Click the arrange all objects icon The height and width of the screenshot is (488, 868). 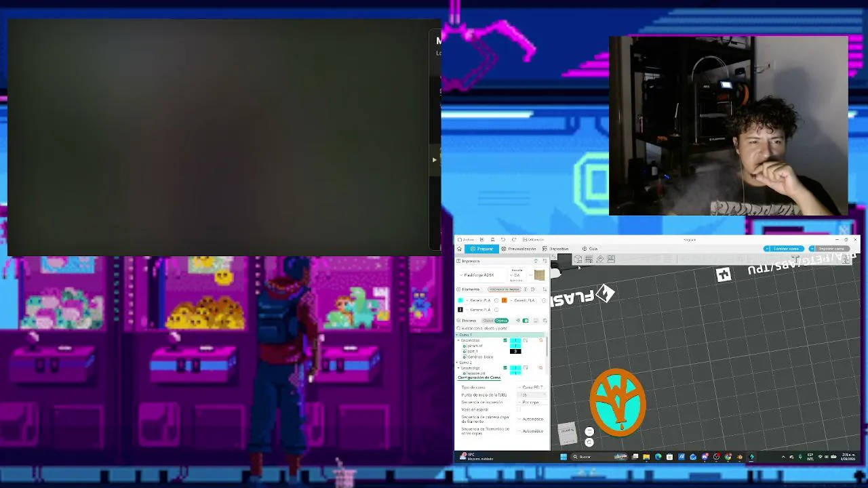pyautogui.click(x=611, y=259)
